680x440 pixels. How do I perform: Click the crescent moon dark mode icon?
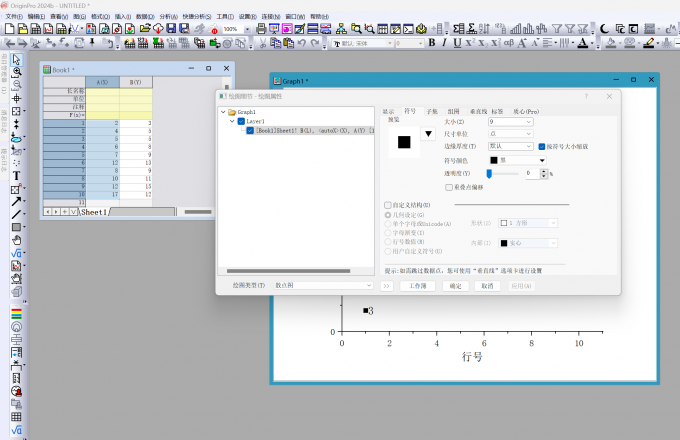click(604, 29)
